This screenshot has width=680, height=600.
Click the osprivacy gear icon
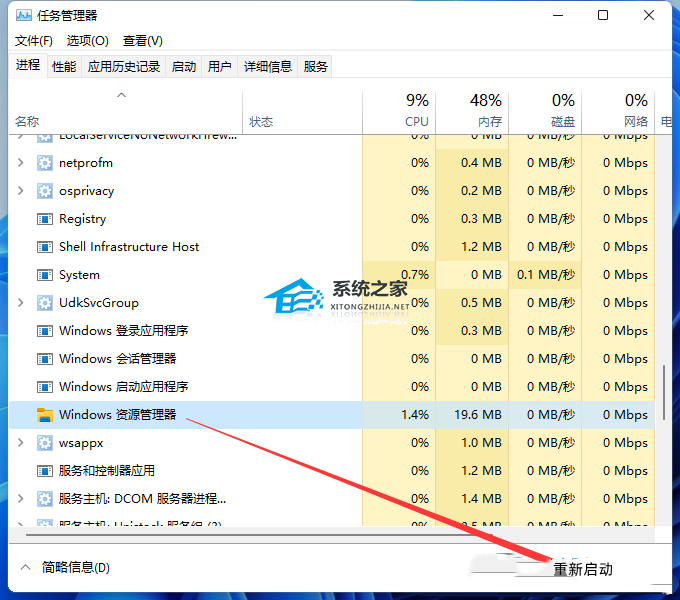45,191
